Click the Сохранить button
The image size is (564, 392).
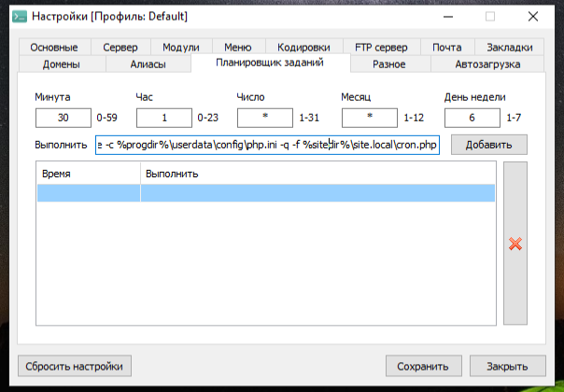423,366
